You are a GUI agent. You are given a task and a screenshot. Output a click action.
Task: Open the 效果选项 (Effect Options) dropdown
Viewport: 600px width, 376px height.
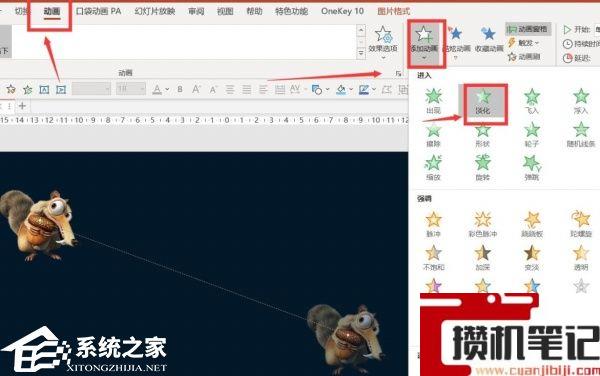(383, 43)
